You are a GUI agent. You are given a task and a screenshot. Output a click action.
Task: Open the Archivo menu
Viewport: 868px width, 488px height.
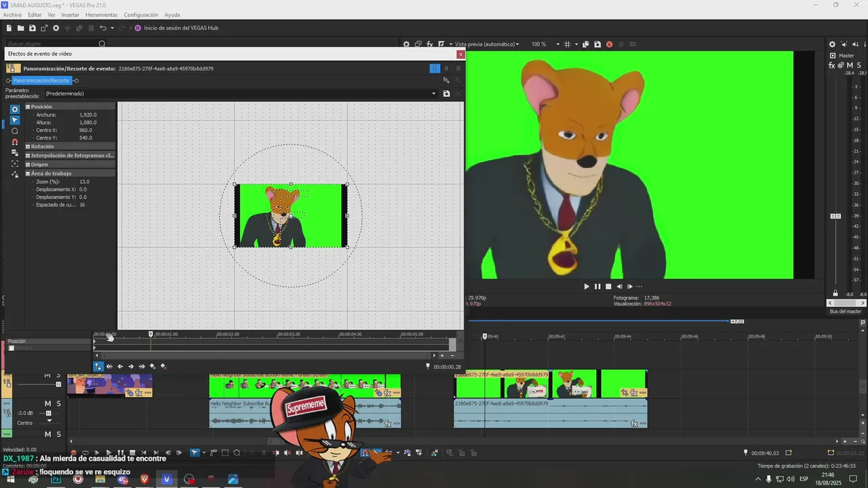tap(12, 14)
